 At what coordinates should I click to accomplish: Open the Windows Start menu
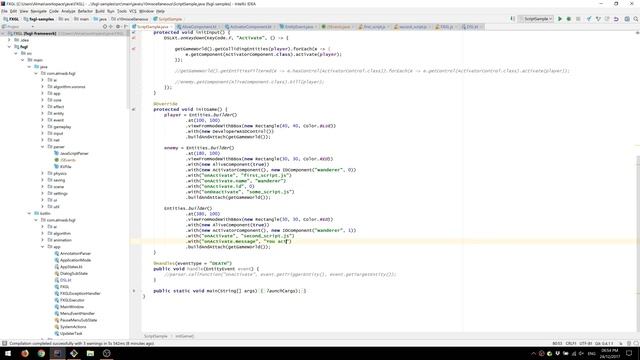[8, 353]
